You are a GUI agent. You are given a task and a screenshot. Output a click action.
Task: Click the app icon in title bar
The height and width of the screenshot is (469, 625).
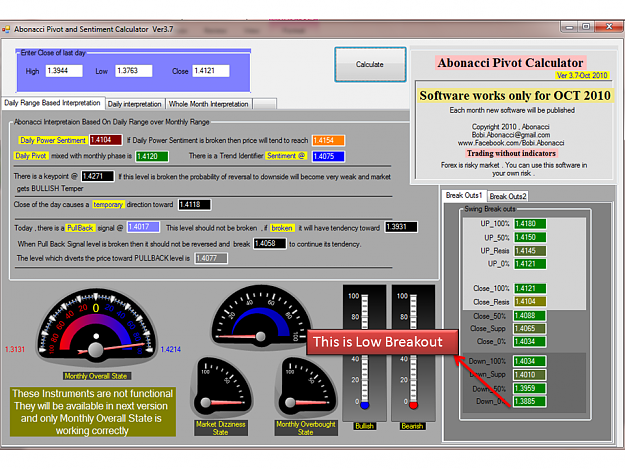tap(6, 29)
